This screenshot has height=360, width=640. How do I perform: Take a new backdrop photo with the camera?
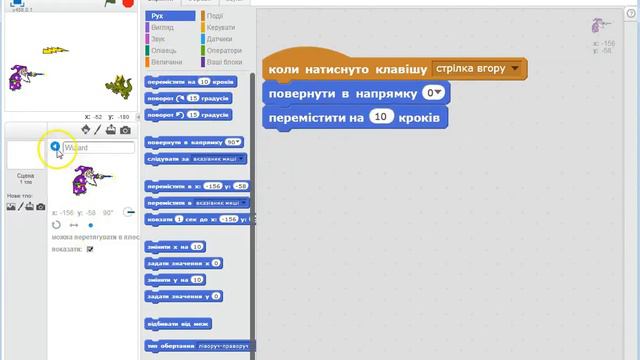[x=41, y=207]
